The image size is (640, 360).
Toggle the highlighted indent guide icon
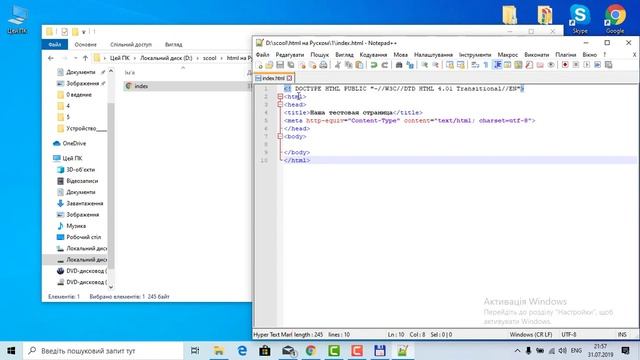(498, 65)
